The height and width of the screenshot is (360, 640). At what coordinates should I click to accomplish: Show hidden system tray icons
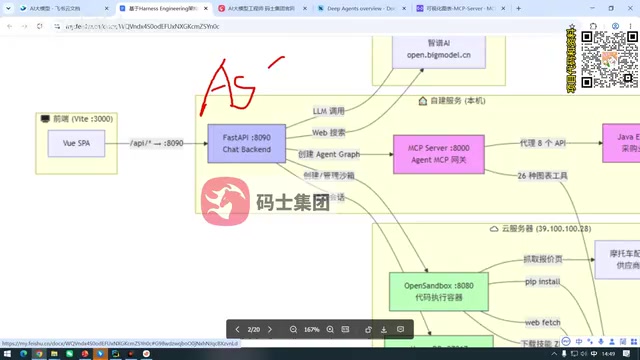(x=554, y=353)
